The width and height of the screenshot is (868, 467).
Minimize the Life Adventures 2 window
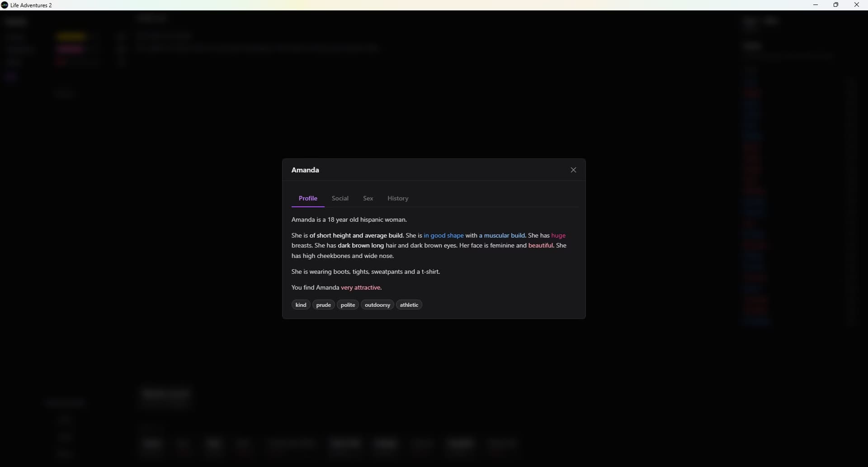click(x=816, y=5)
